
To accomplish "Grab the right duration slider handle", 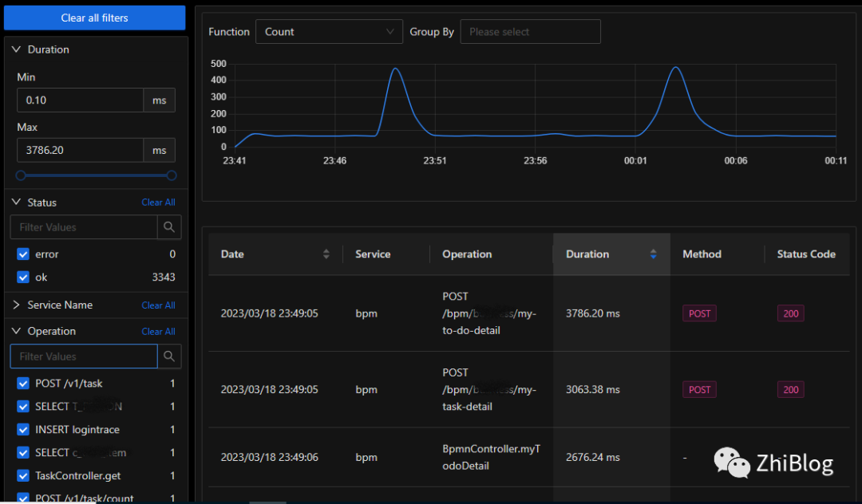I will pyautogui.click(x=172, y=175).
